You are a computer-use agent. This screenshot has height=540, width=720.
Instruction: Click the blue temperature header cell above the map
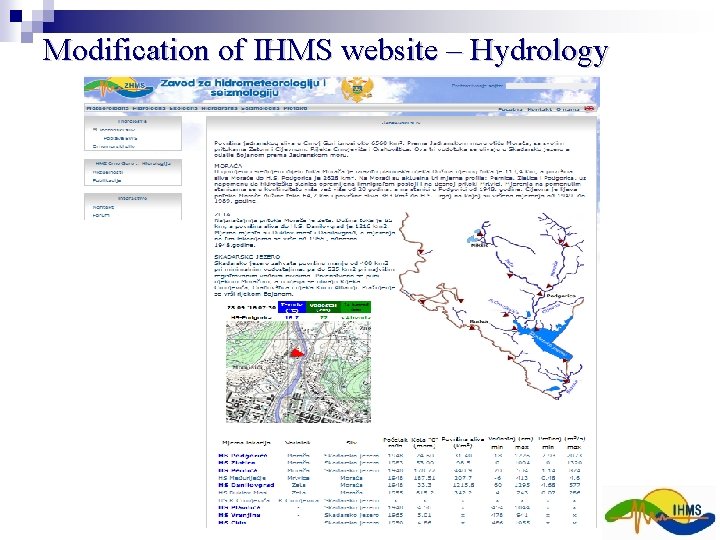[292, 307]
